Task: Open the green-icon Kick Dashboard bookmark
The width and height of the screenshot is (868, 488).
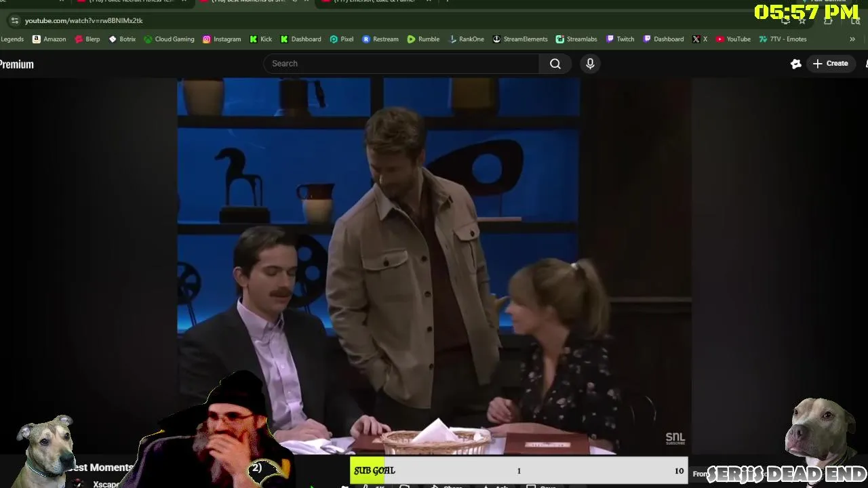Action: [x=300, y=39]
